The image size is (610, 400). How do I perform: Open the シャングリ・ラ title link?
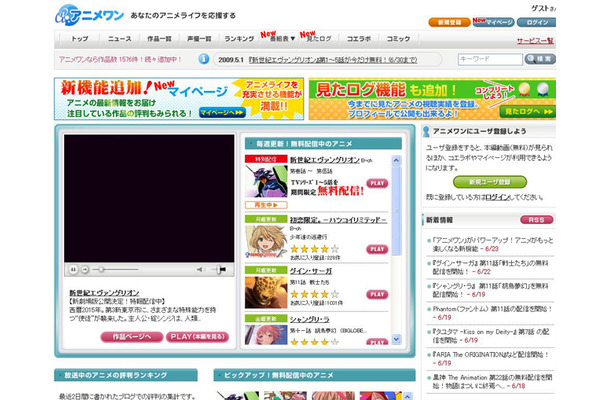pyautogui.click(x=310, y=319)
